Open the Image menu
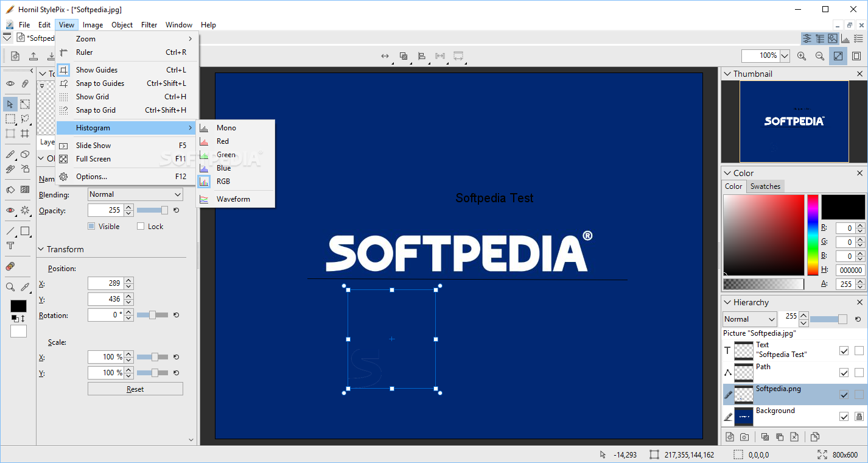Image resolution: width=868 pixels, height=463 pixels. pos(93,25)
